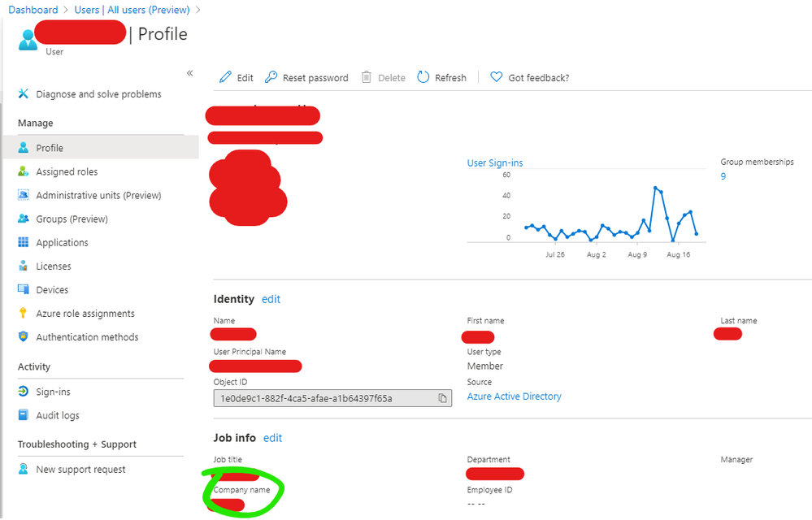Click the Refresh circular arrow icon

(x=423, y=77)
